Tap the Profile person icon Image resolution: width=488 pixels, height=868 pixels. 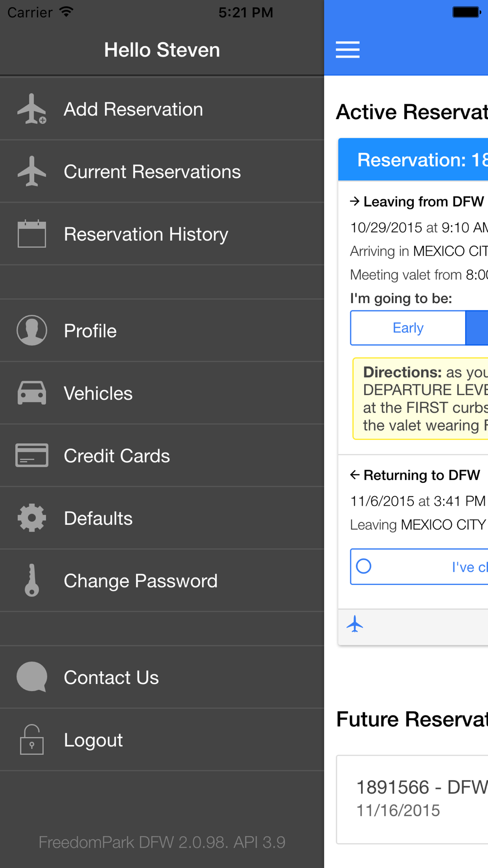coord(32,331)
